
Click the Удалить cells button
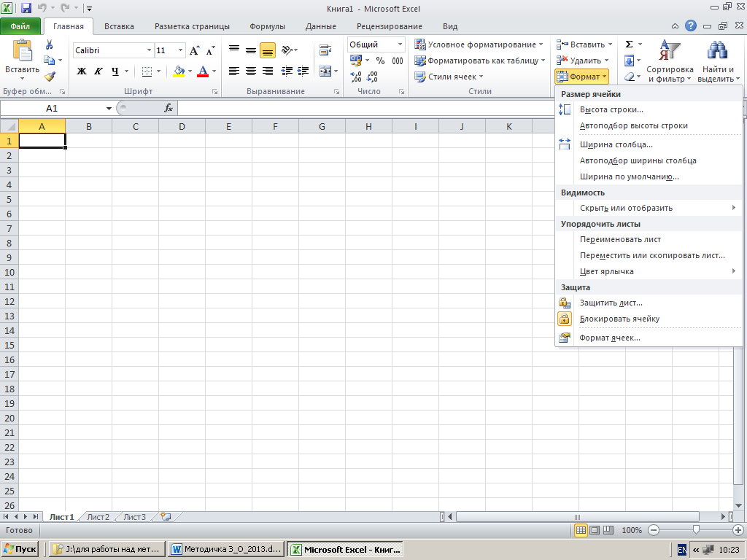583,61
